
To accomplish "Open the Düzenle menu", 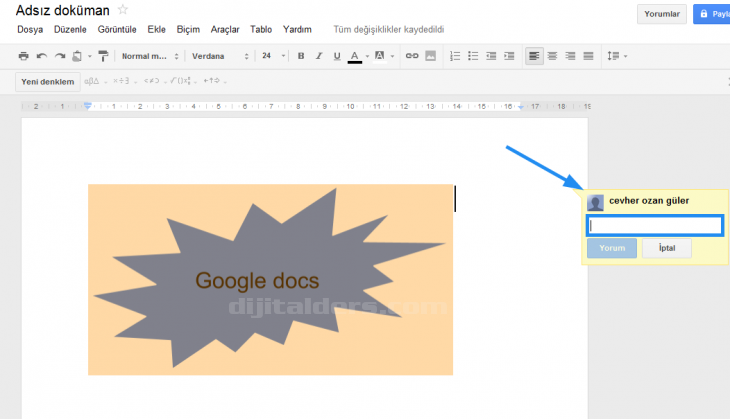I will point(70,29).
